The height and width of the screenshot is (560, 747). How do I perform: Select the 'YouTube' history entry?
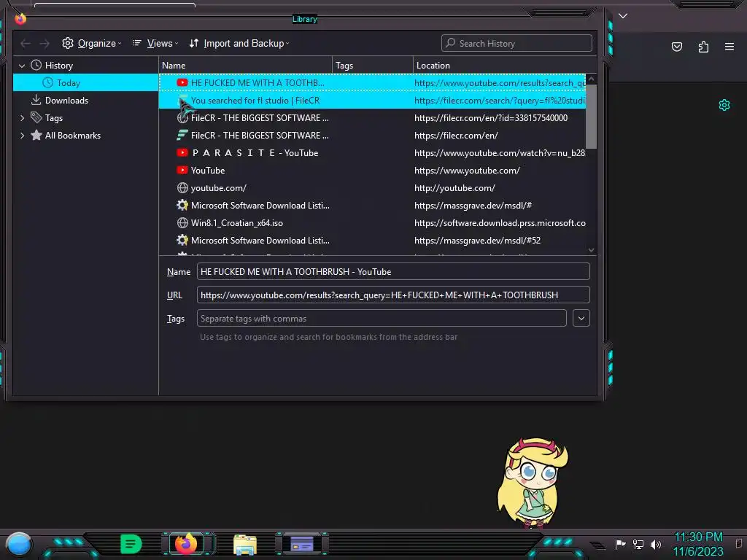[x=372, y=171]
